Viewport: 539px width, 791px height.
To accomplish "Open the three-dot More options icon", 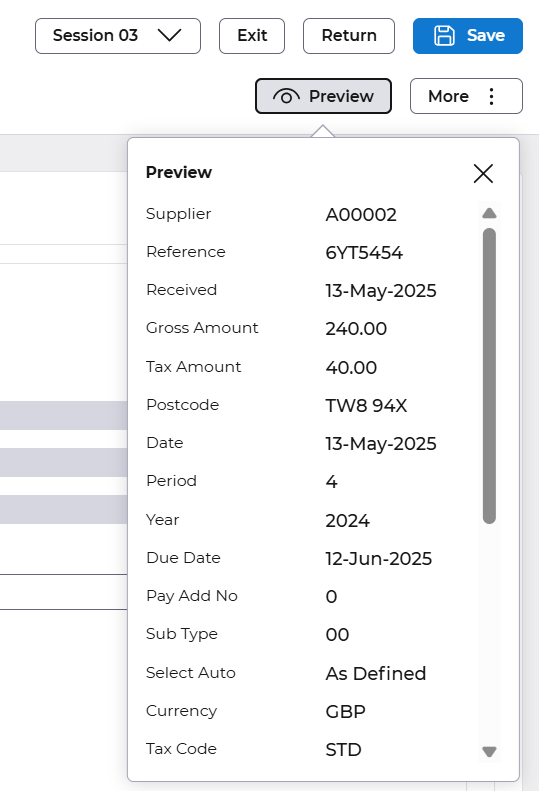I will click(x=491, y=96).
